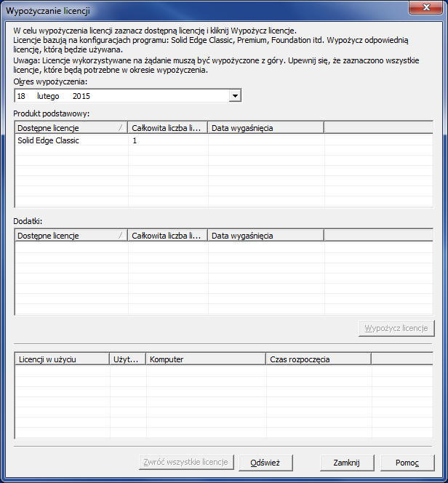
Task: Sort base product by Data wygaśnięcia header
Action: pos(266,128)
